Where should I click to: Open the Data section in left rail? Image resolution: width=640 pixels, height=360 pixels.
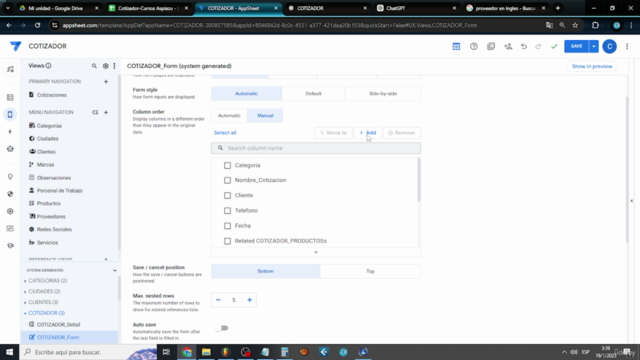pyautogui.click(x=10, y=97)
